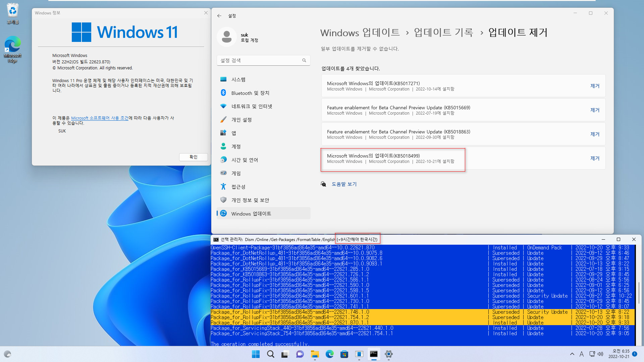
Task: Remove update KB5015669
Action: 595,110
